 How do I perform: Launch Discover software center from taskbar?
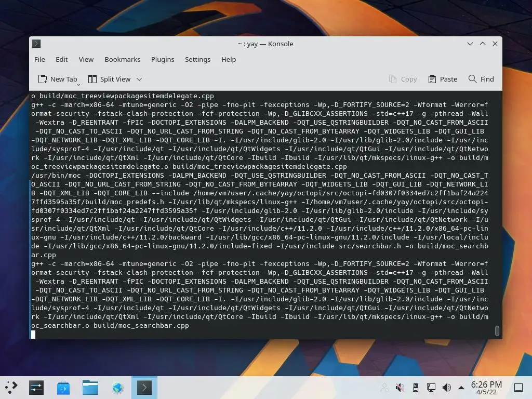(x=63, y=388)
